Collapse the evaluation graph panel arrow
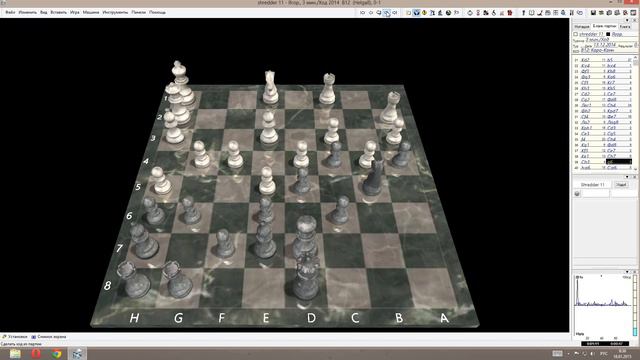 click(x=627, y=271)
